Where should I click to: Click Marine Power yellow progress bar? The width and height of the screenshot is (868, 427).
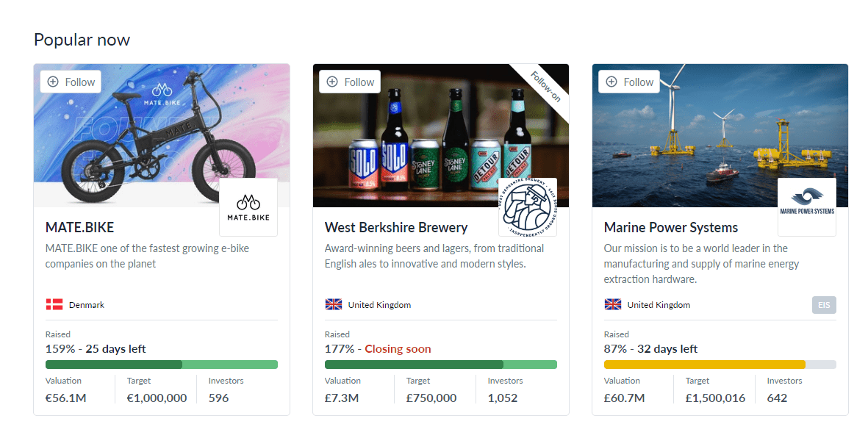pos(720,365)
